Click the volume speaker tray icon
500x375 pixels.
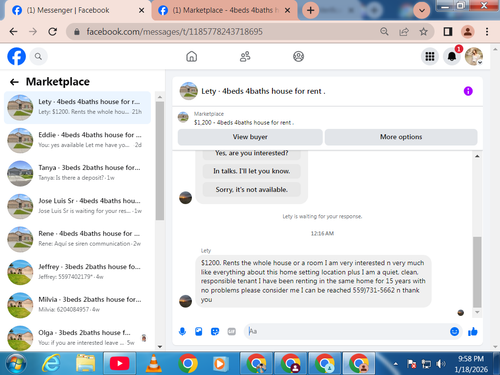pos(441,364)
